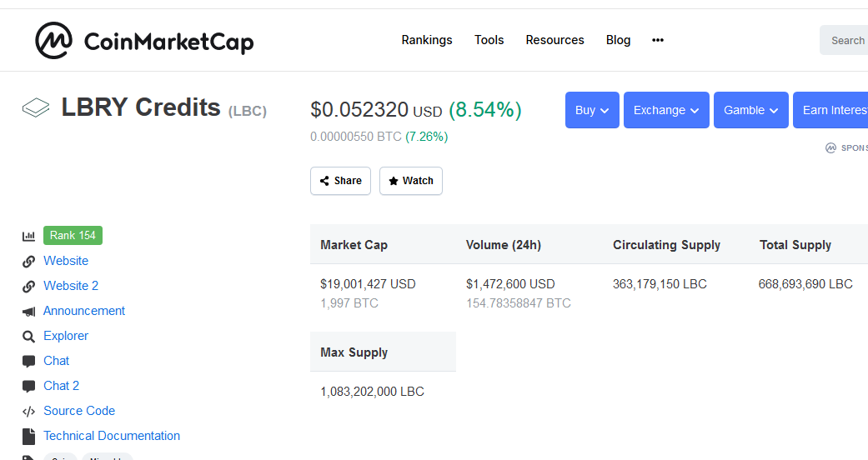The image size is (868, 460).
Task: Open the Blog link in navigation
Action: coord(618,40)
